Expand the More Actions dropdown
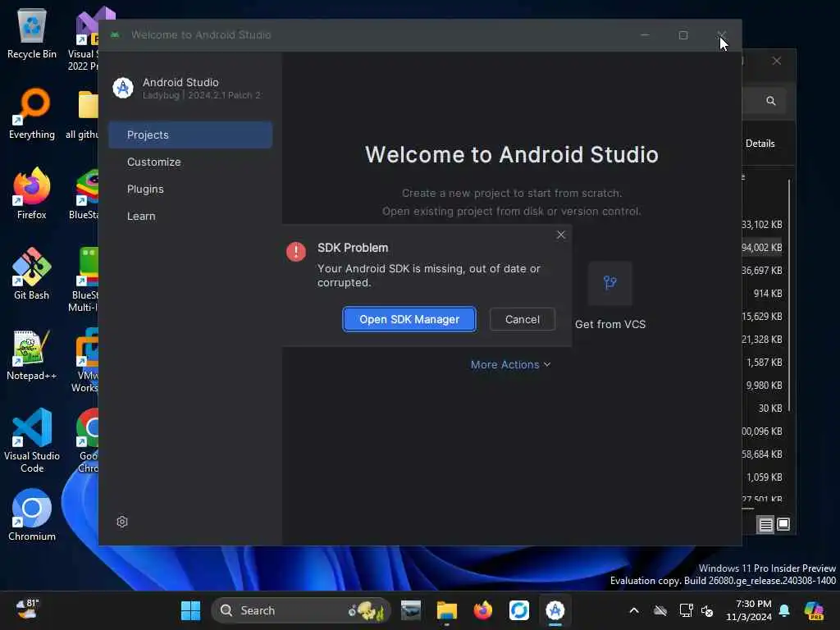The height and width of the screenshot is (630, 840). [510, 364]
